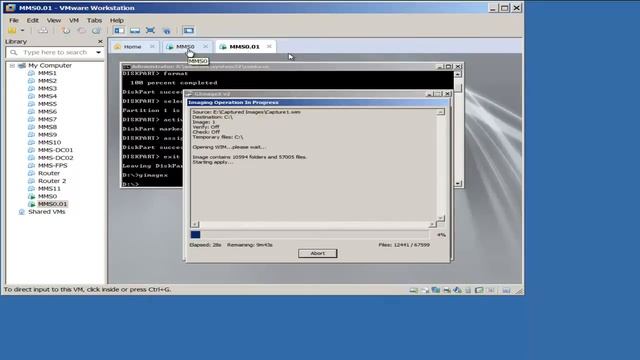
Task: Click the command prompt scroll-up arrow
Action: pyautogui.click(x=458, y=74)
